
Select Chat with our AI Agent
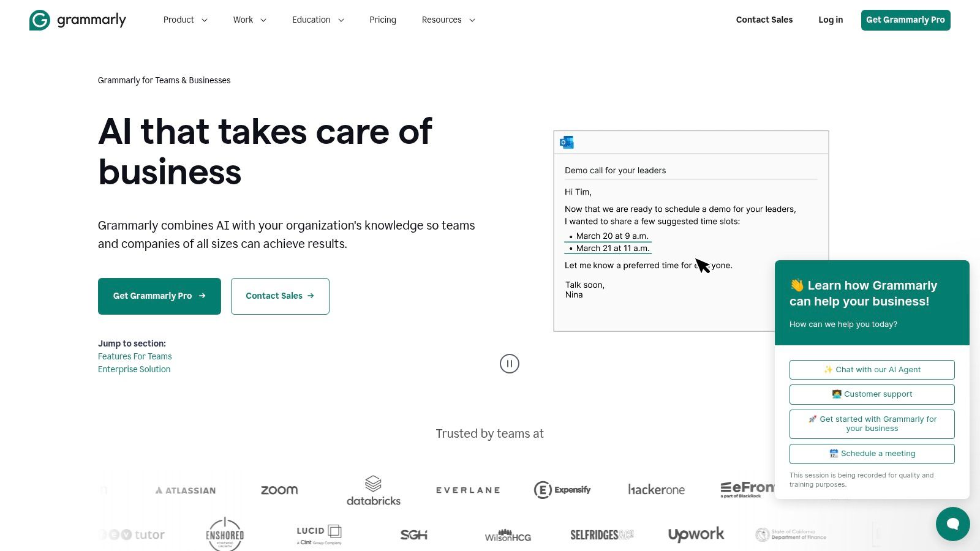(872, 370)
